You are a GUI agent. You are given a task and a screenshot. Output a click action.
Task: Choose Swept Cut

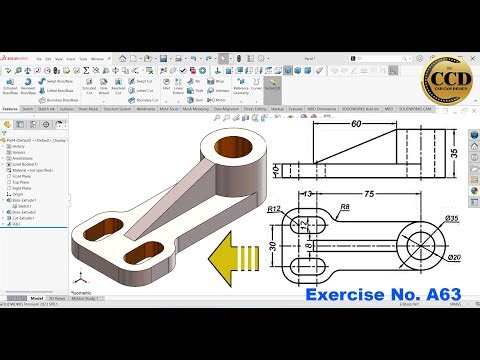pos(140,81)
